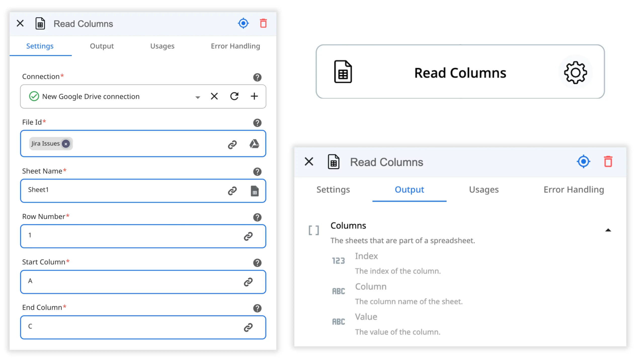The image size is (644, 362).
Task: Collapse the Columns output section
Action: (608, 230)
